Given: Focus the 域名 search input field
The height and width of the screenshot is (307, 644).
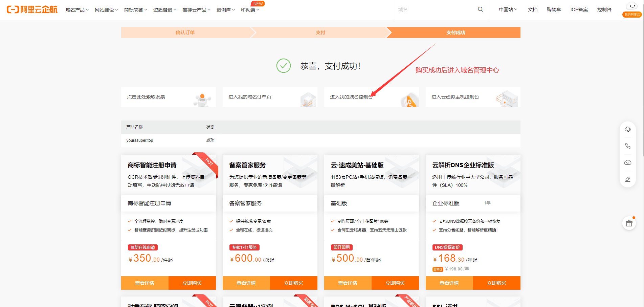Looking at the screenshot, I should (x=435, y=9).
